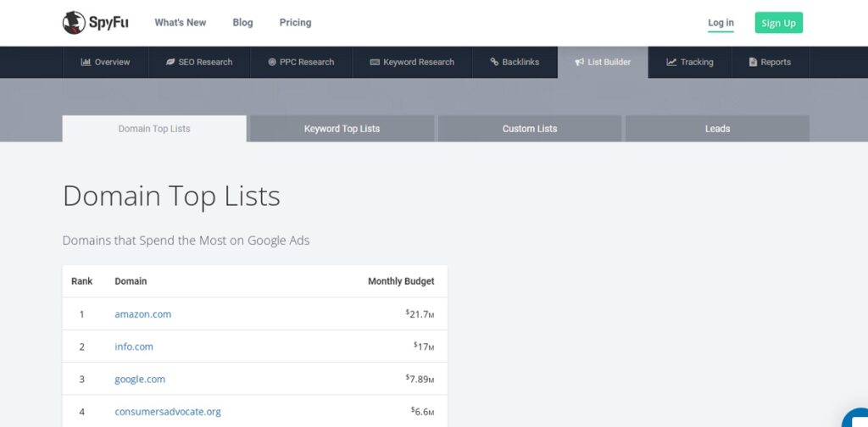Click 'Domains that Spend the Most' subtitle

coord(186,241)
